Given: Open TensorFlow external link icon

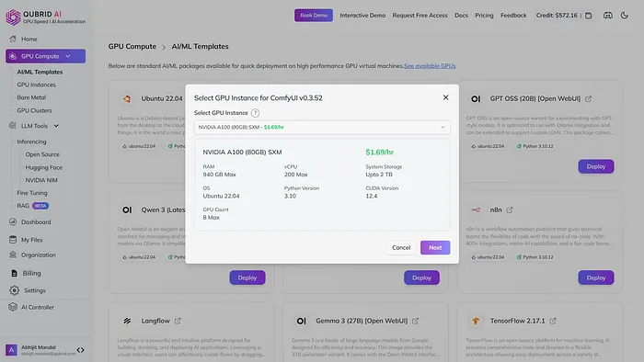Looking at the screenshot, I should 553,321.
